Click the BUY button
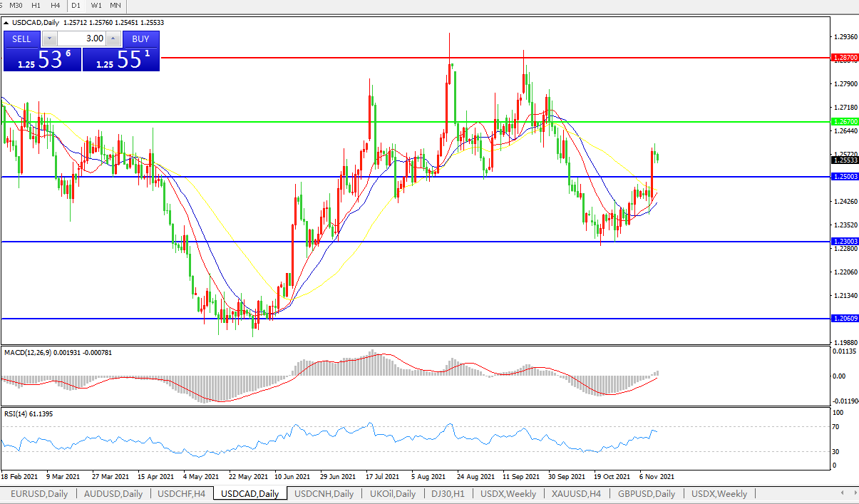 click(140, 38)
